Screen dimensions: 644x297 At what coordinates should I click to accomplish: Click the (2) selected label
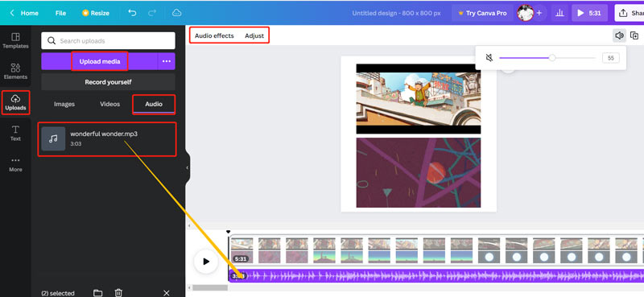pos(58,293)
